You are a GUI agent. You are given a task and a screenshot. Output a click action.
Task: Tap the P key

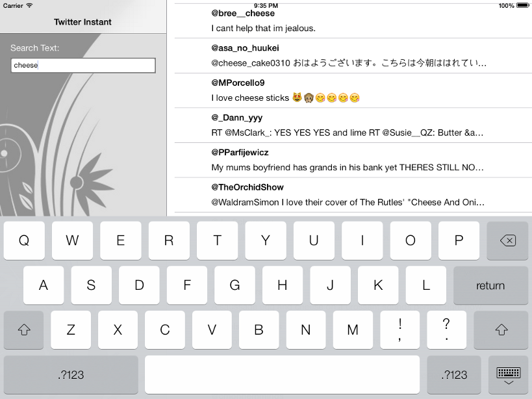[459, 240]
